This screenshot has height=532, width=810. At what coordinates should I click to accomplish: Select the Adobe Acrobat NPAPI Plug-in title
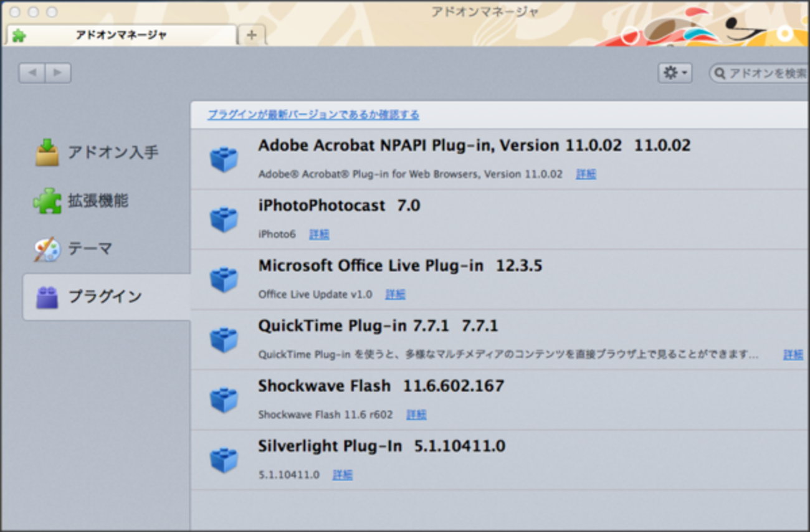point(474,146)
